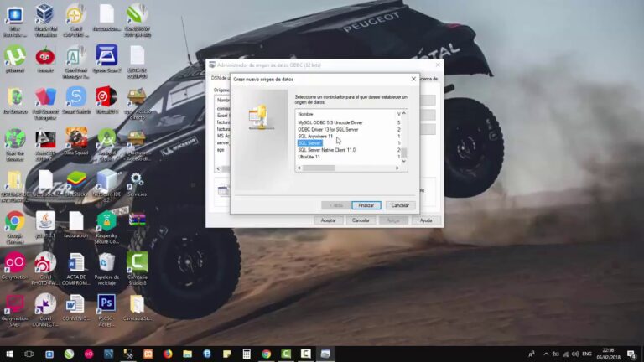644x362 pixels.
Task: Open Google Chrome desktop icon
Action: click(14, 222)
